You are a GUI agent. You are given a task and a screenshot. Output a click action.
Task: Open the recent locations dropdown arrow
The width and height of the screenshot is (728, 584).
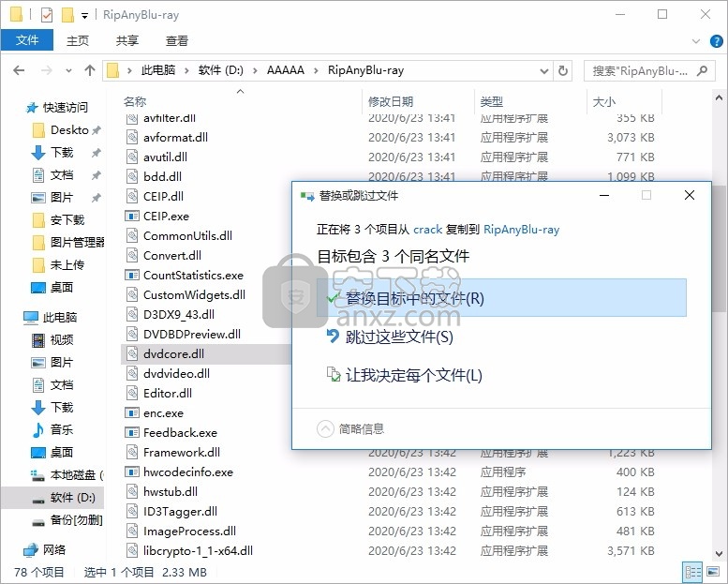coord(68,70)
